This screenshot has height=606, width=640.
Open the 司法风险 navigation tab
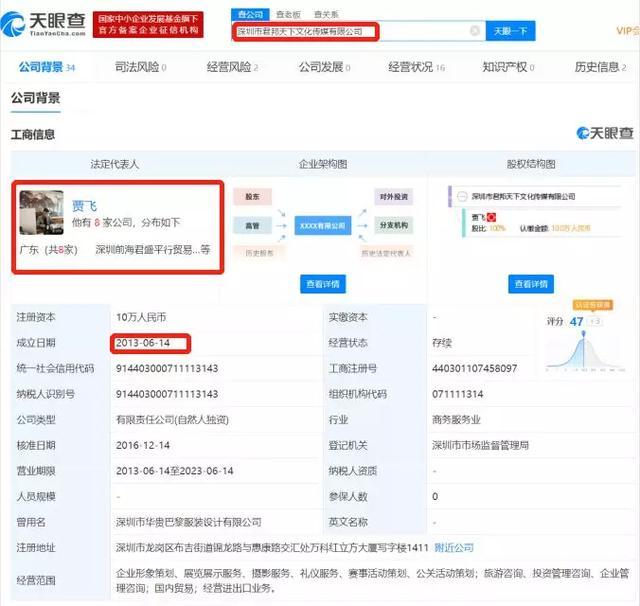tap(140, 67)
